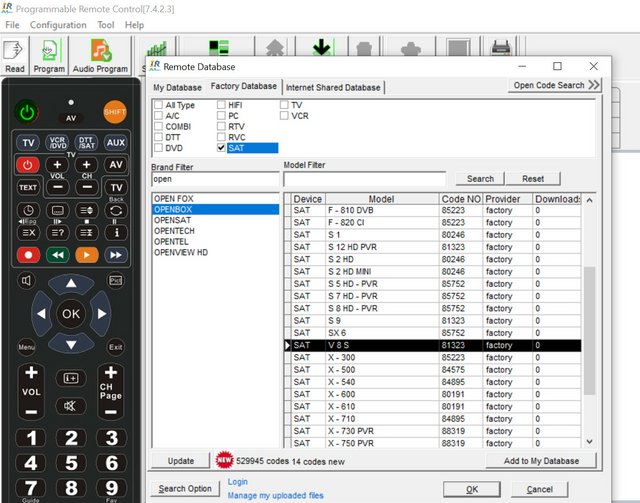Click into the Model Filter input field
This screenshot has width=640, height=503.
(x=364, y=179)
